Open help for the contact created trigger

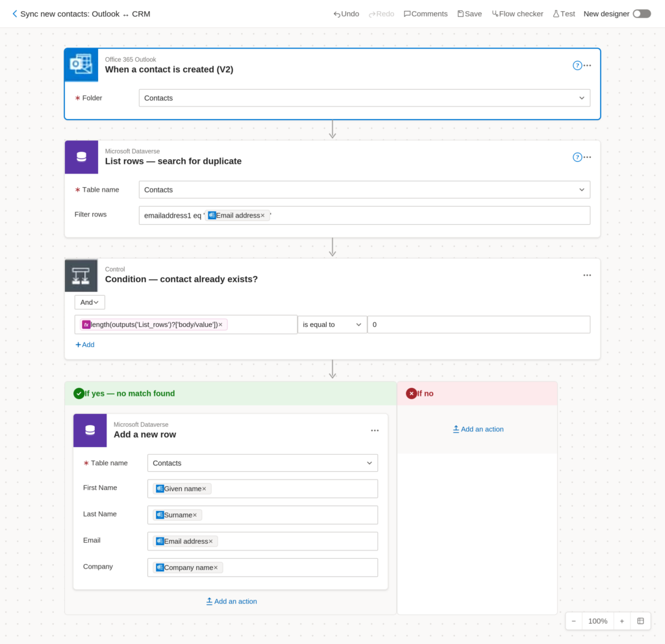[x=577, y=66]
